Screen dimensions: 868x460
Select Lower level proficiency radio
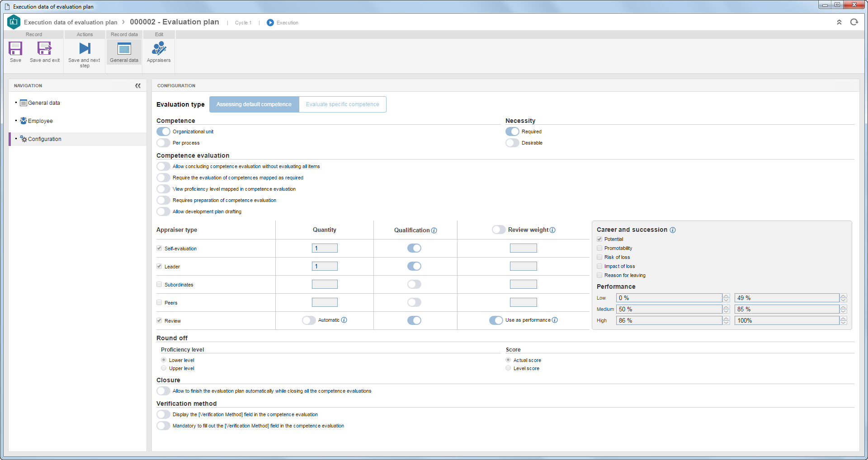click(x=164, y=360)
